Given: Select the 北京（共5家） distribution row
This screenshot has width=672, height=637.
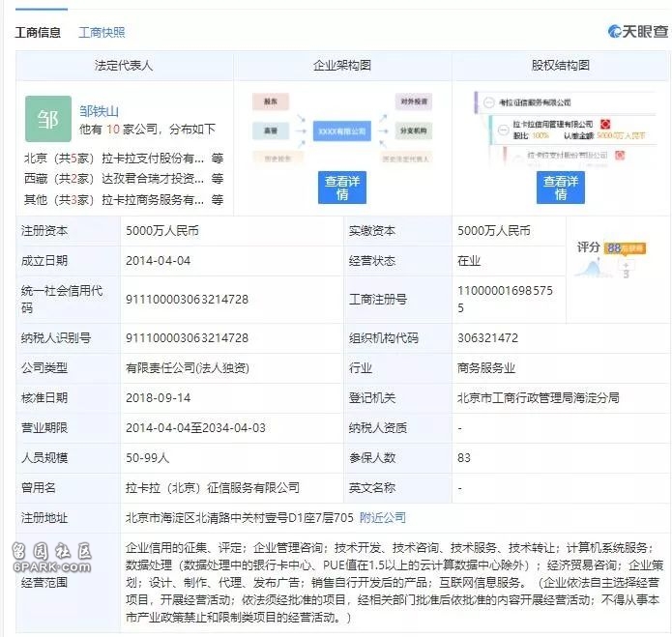Looking at the screenshot, I should click(124, 159).
